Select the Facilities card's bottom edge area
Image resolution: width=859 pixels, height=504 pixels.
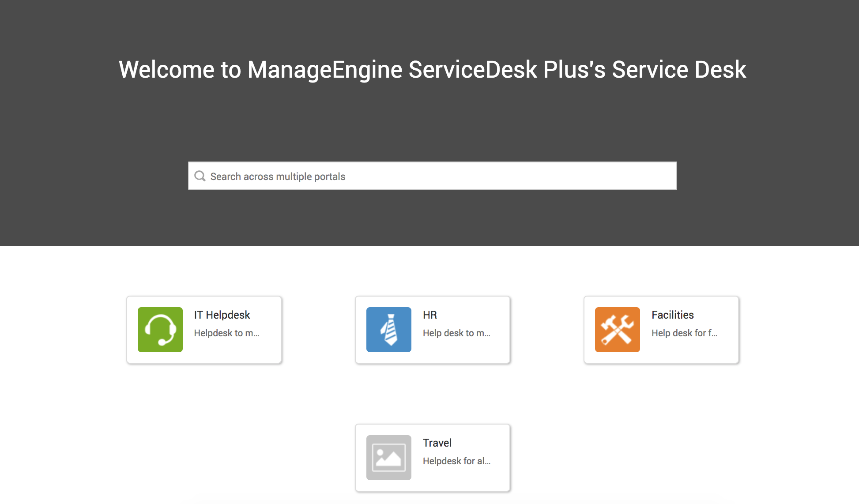point(661,359)
